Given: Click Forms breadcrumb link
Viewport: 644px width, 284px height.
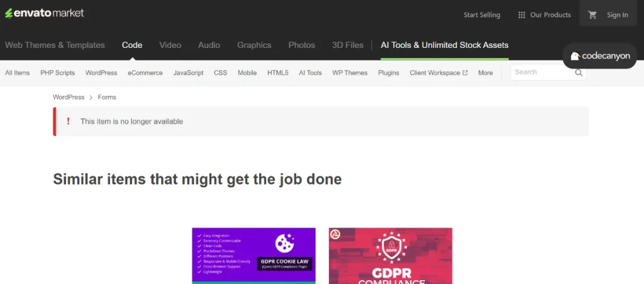Looking at the screenshot, I should tap(107, 97).
